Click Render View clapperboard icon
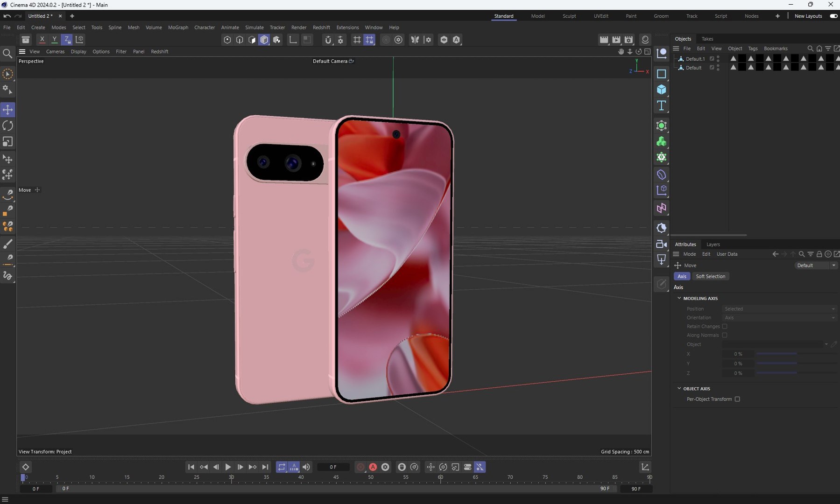Image resolution: width=840 pixels, height=504 pixels. coord(604,40)
